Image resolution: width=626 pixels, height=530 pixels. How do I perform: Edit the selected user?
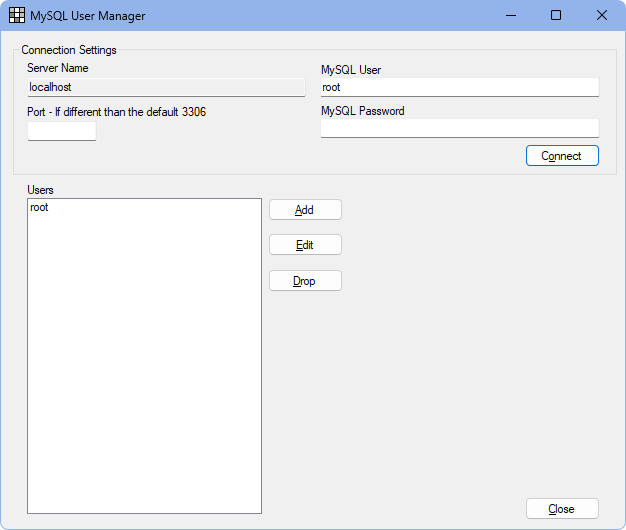[305, 245]
